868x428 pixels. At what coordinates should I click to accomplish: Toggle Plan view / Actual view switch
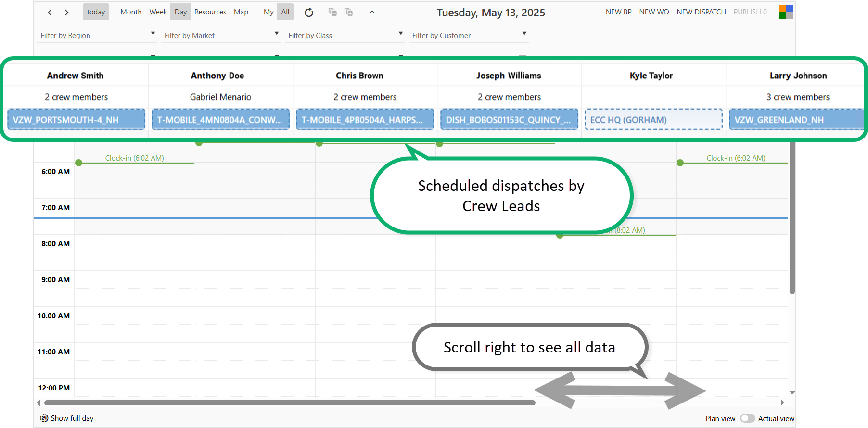click(x=748, y=418)
